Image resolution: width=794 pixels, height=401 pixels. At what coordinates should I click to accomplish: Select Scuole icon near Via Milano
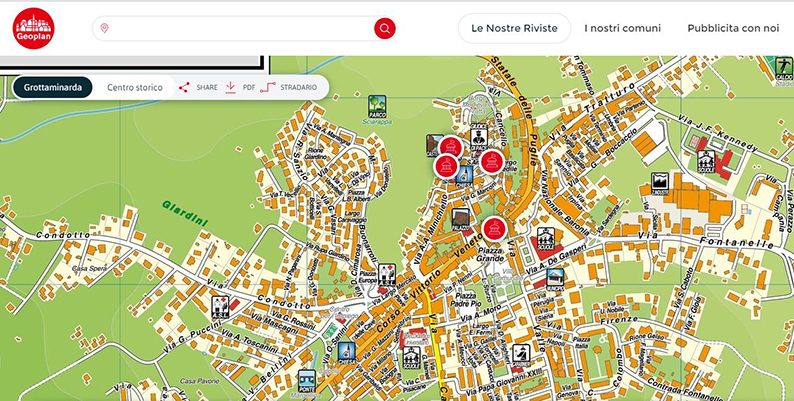point(411,357)
